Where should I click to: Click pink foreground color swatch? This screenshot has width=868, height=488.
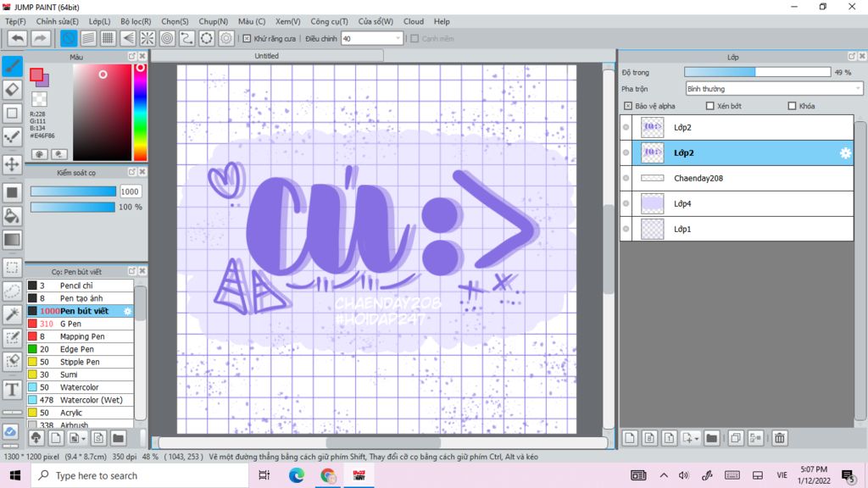tap(36, 75)
